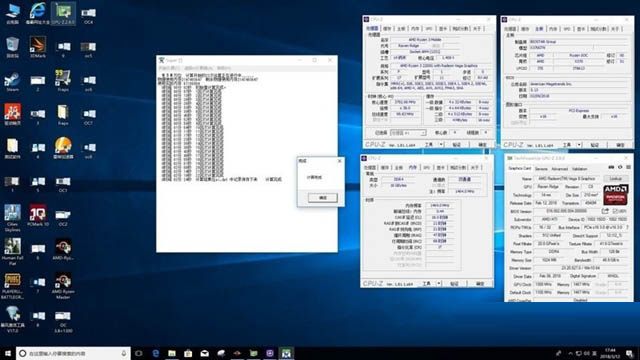Open Microsoft Edge from the taskbar

tap(156, 353)
